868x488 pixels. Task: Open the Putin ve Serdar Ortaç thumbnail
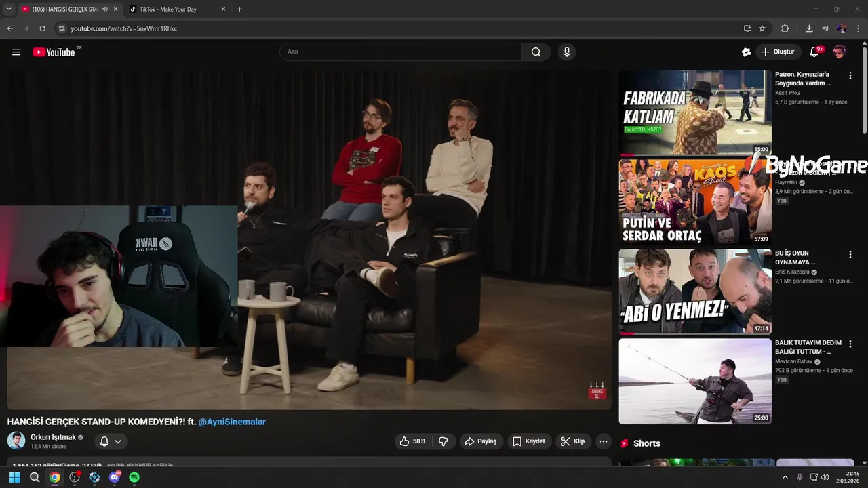[x=695, y=202]
